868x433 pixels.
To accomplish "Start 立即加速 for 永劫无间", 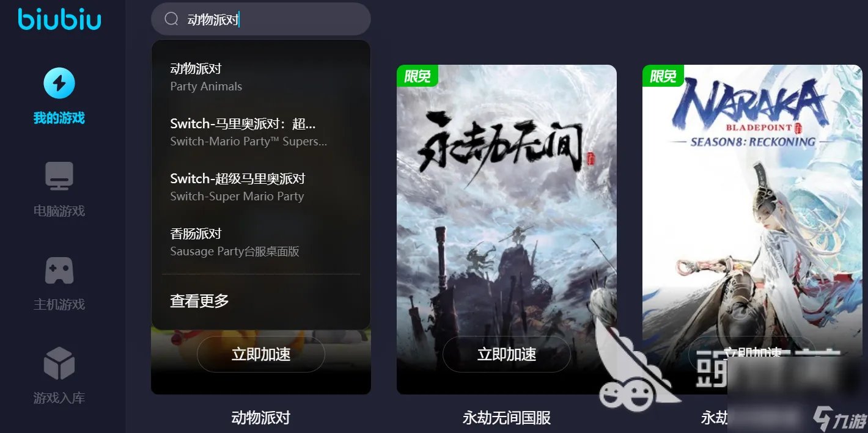I will pos(507,354).
